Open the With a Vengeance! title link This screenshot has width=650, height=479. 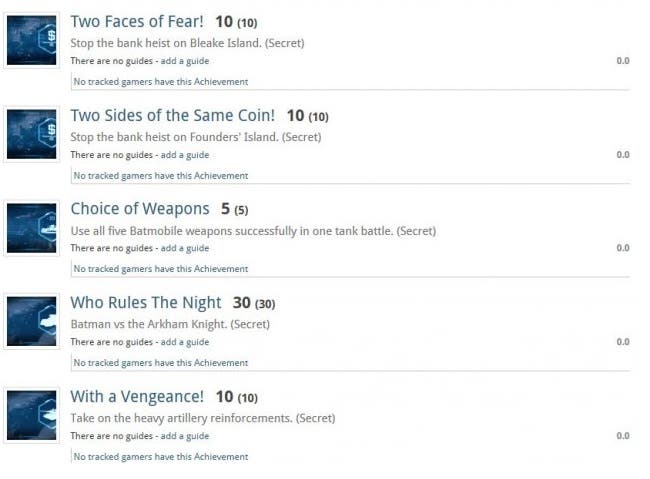pos(137,396)
